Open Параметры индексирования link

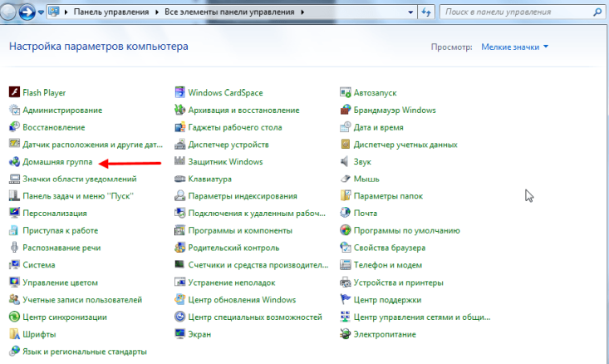pyautogui.click(x=243, y=196)
